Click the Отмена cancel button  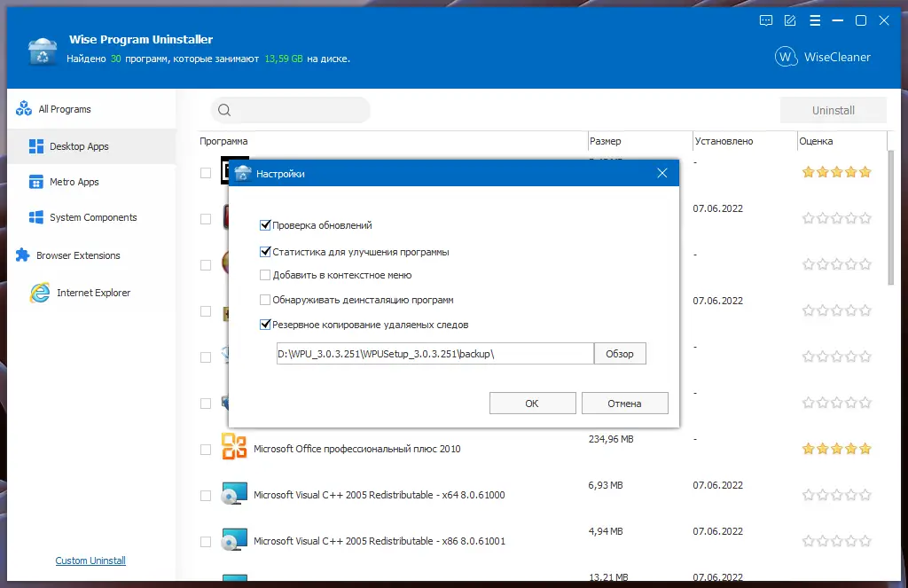click(624, 404)
